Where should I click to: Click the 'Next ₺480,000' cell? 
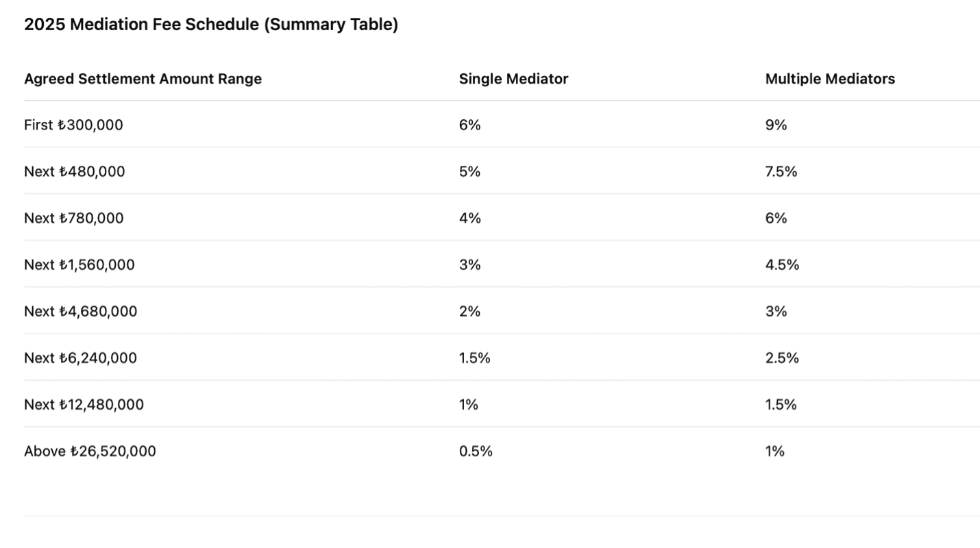point(75,171)
